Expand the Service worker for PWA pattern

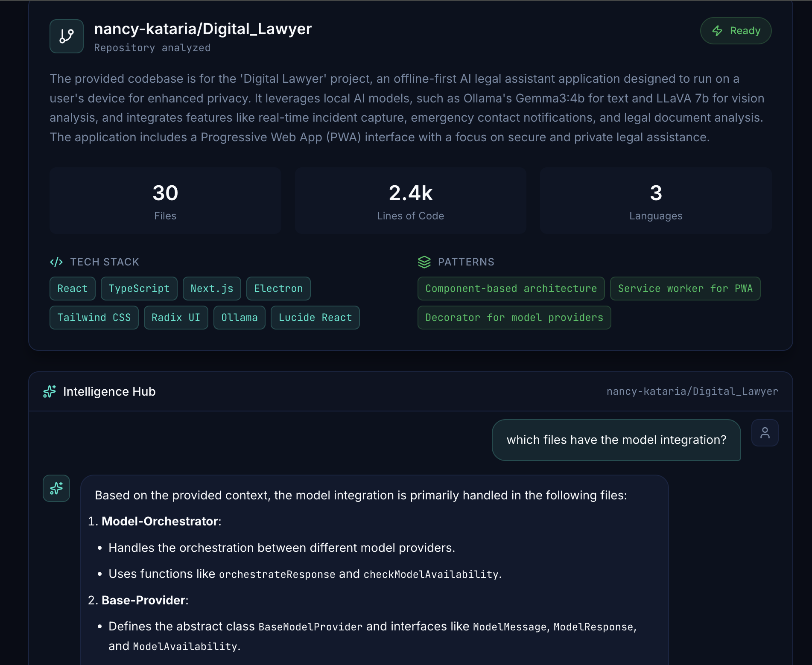685,288
